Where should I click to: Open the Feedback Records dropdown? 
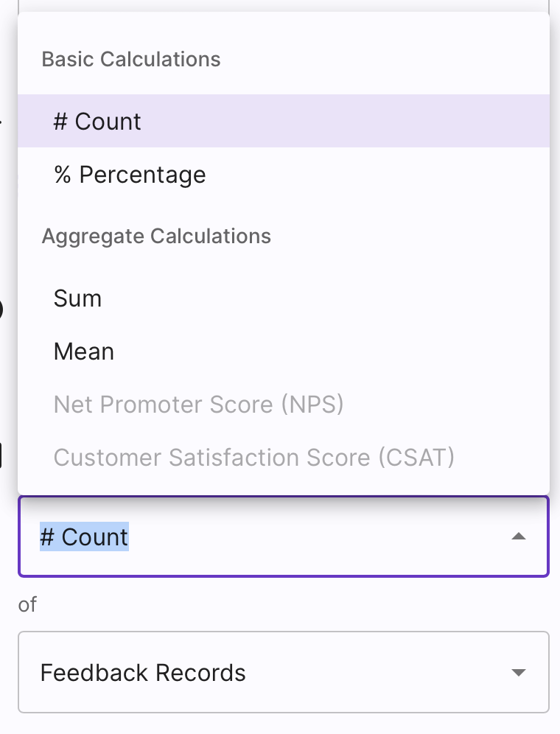point(283,672)
